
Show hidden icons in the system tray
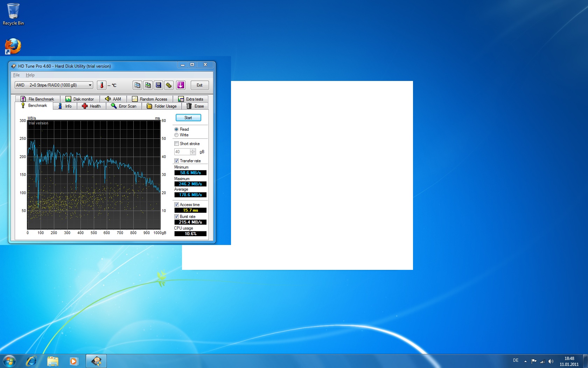coord(525,361)
